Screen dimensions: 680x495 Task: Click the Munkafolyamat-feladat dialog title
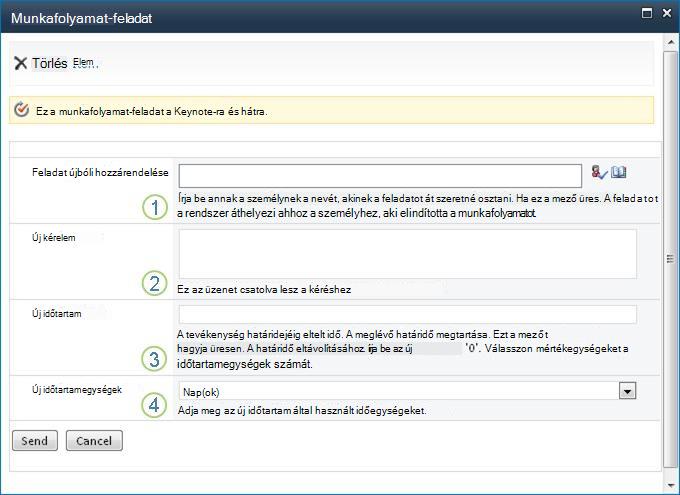(82, 18)
